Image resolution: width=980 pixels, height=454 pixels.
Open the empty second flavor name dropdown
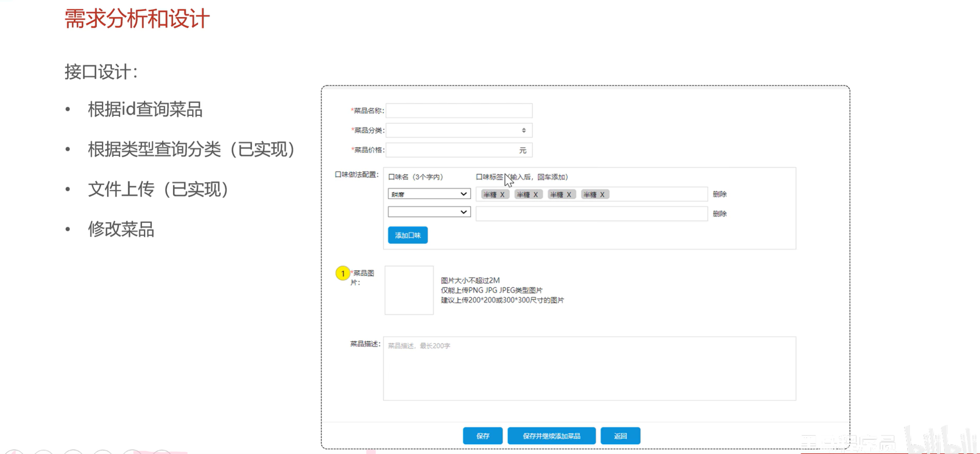429,212
